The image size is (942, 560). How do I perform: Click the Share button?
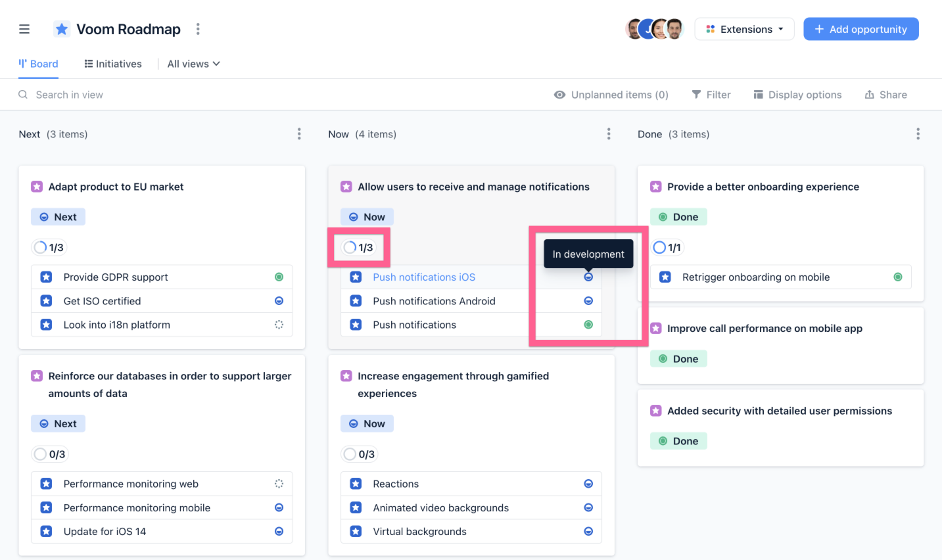click(x=885, y=95)
